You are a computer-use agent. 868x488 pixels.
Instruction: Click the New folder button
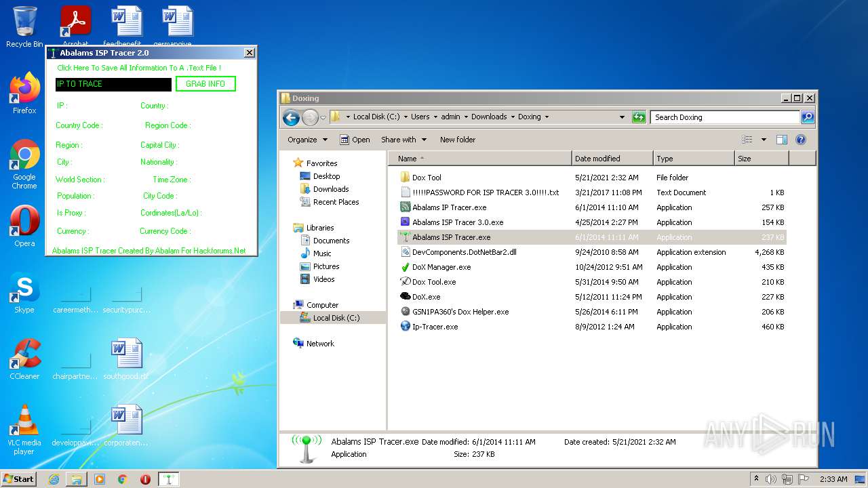(458, 140)
